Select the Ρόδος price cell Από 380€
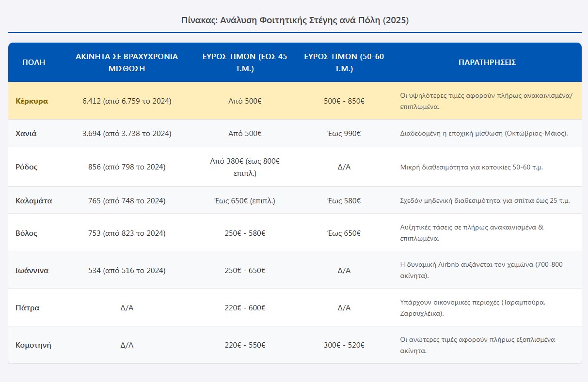Image resolution: width=588 pixels, height=382 pixels. pyautogui.click(x=245, y=167)
